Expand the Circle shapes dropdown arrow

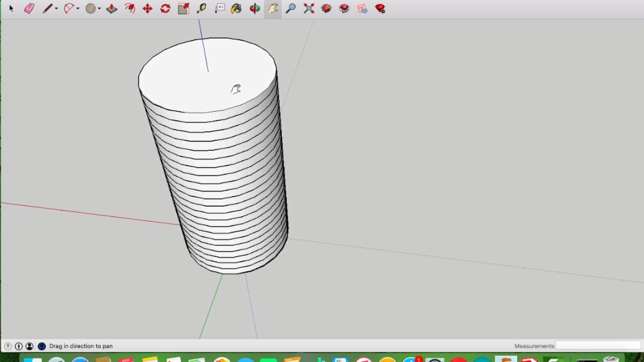click(x=99, y=9)
